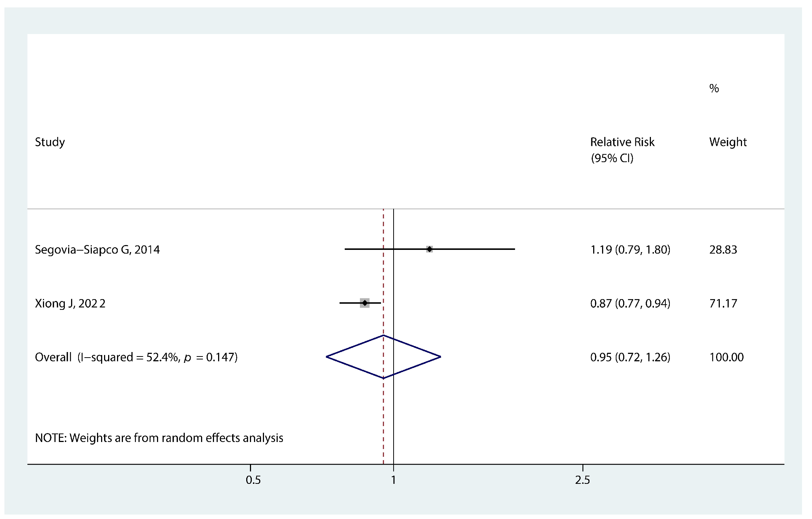
Task: Click the 100.00 total weight value
Action: pos(726,357)
